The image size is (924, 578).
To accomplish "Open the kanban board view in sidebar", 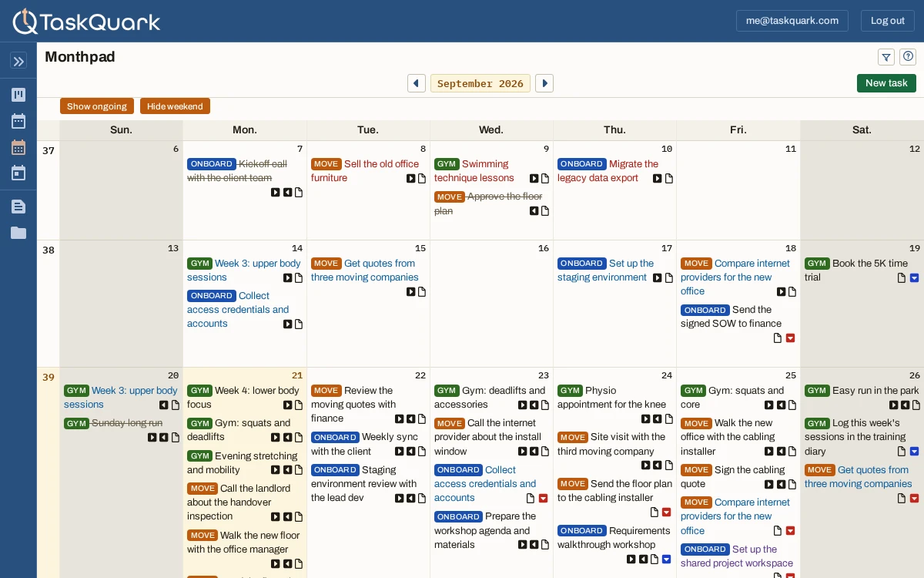I will (x=18, y=95).
